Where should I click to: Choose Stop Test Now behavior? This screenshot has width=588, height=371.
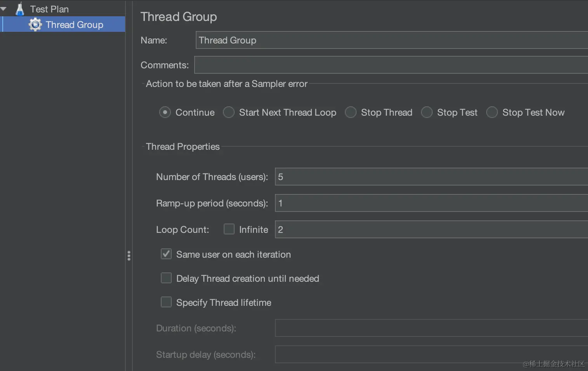click(492, 112)
